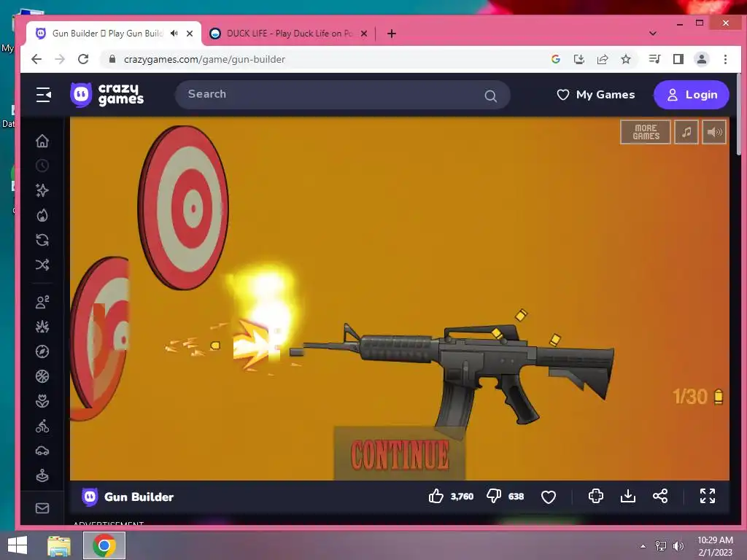This screenshot has width=747, height=560.
Task: Open the joystick category icon in sidebar
Action: click(x=42, y=475)
